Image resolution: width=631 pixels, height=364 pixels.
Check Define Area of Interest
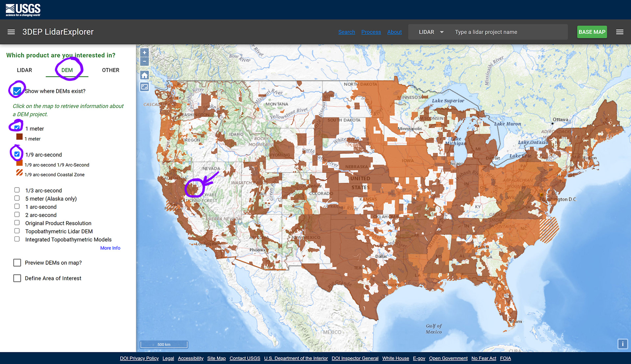pyautogui.click(x=17, y=278)
